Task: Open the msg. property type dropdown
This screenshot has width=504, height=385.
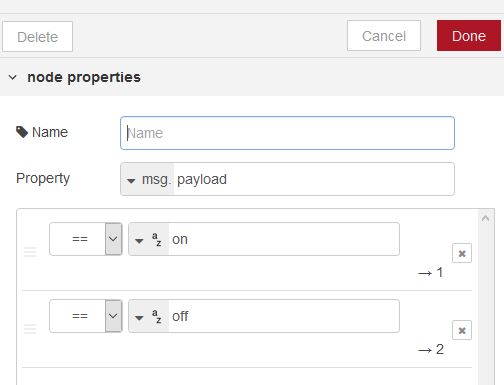Action: click(148, 179)
